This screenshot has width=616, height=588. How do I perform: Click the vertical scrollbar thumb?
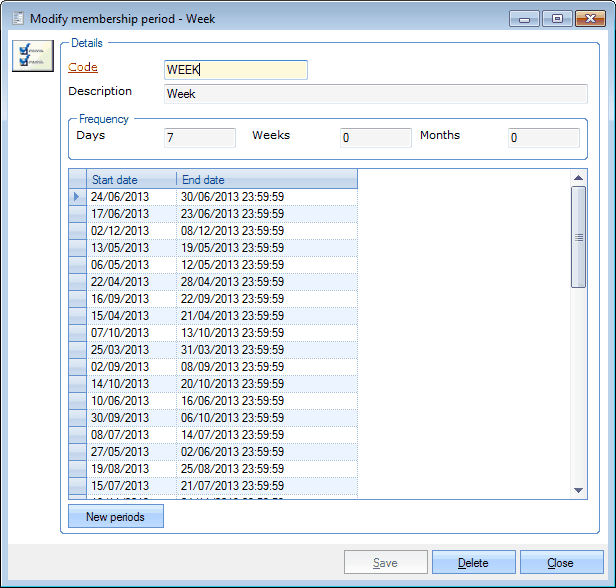point(578,237)
